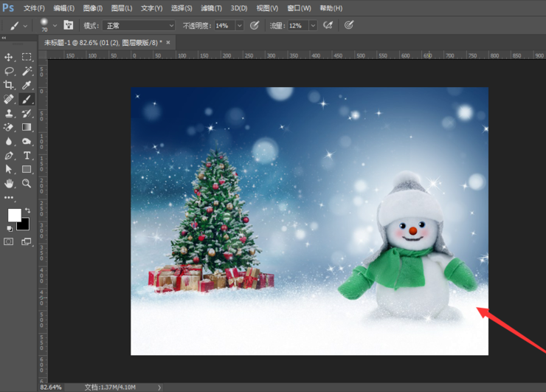The width and height of the screenshot is (546, 392).
Task: Select the Clone Stamp tool
Action: (9, 113)
